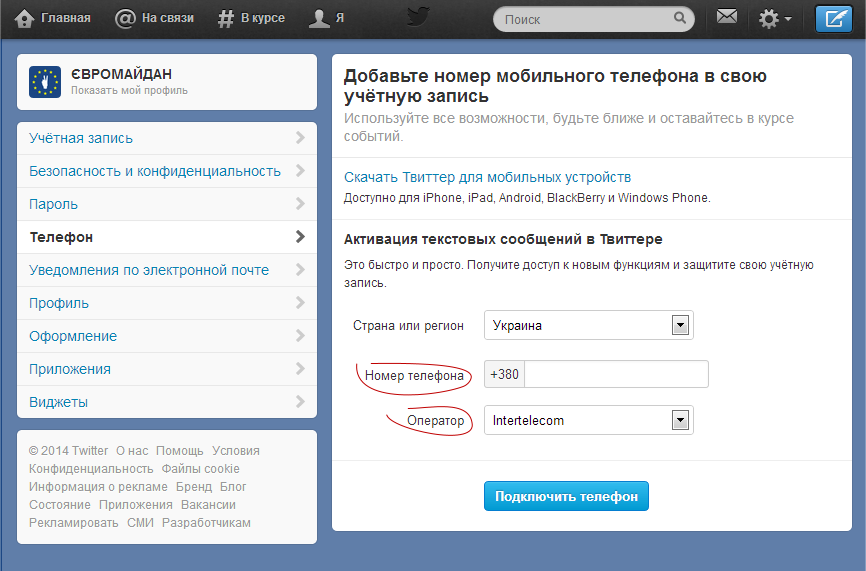Open the settings gear menu
The width and height of the screenshot is (866, 571).
coord(775,19)
